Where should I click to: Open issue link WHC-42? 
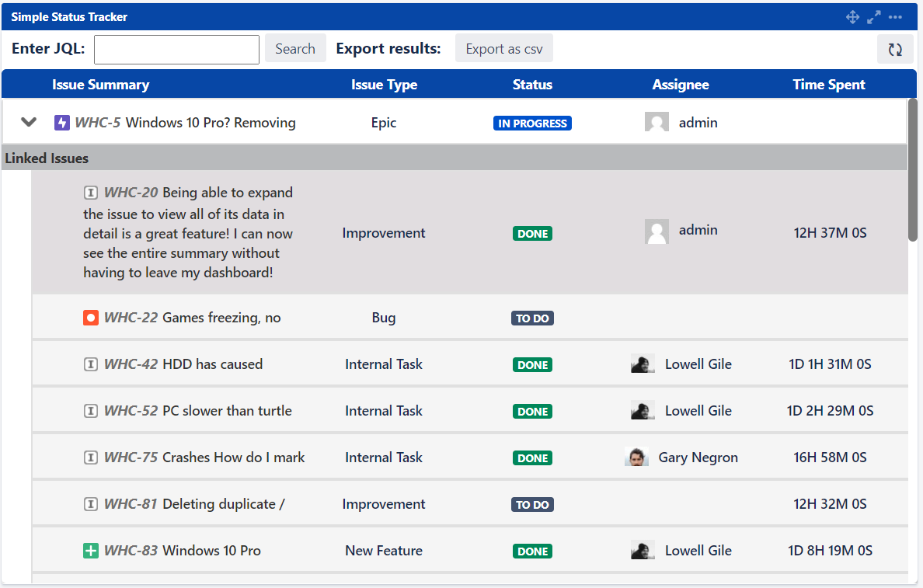click(131, 364)
